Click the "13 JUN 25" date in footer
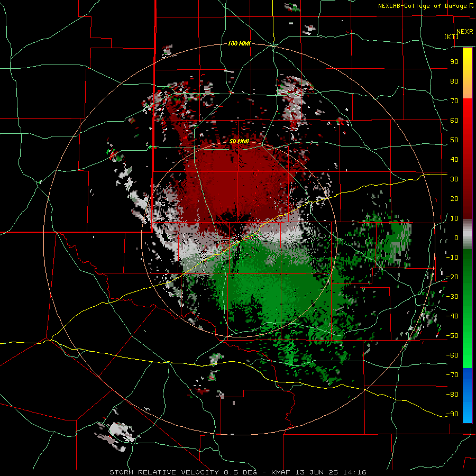 [317, 472]
